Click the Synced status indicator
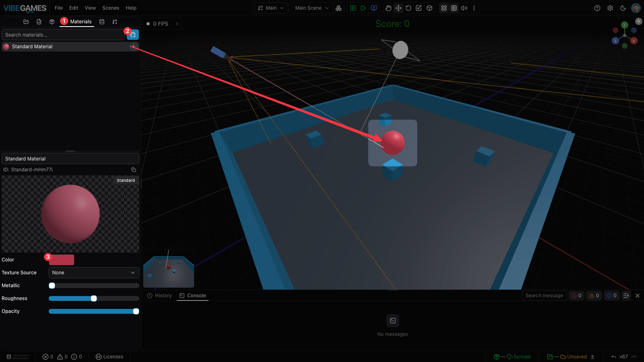644x362 pixels. click(x=512, y=357)
